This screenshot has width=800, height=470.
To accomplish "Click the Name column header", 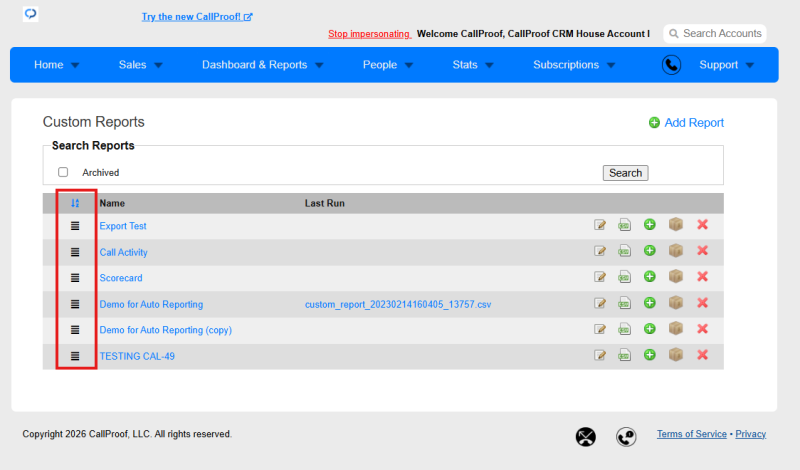I will 112,203.
